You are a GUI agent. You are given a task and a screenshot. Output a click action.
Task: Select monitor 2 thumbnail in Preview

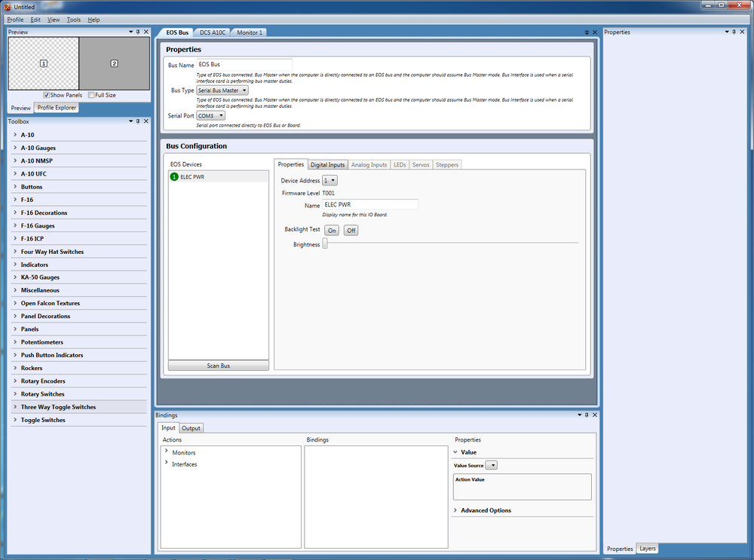pos(114,63)
